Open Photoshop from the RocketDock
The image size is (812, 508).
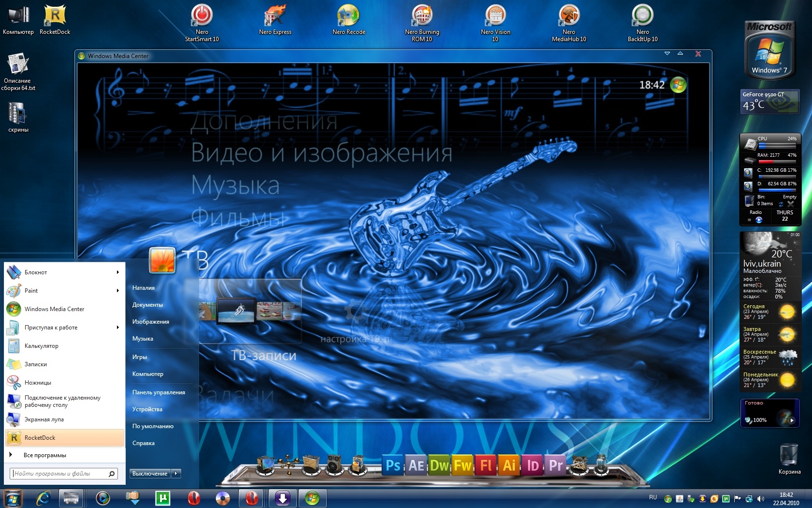393,465
